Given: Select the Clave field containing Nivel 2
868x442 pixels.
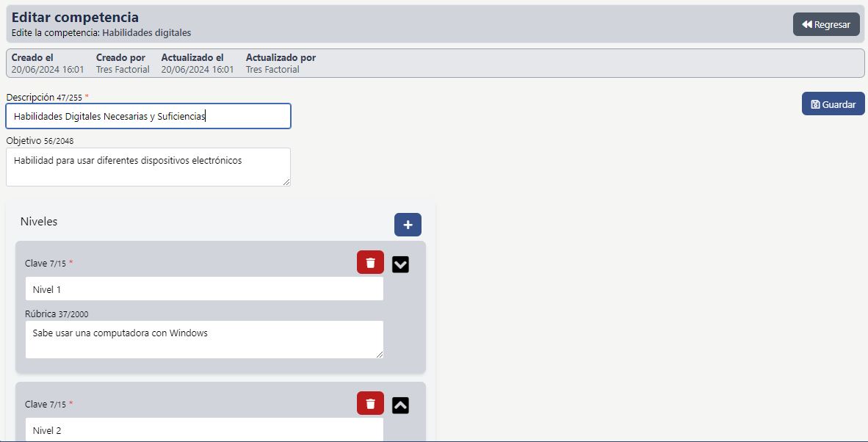Looking at the screenshot, I should 204,430.
